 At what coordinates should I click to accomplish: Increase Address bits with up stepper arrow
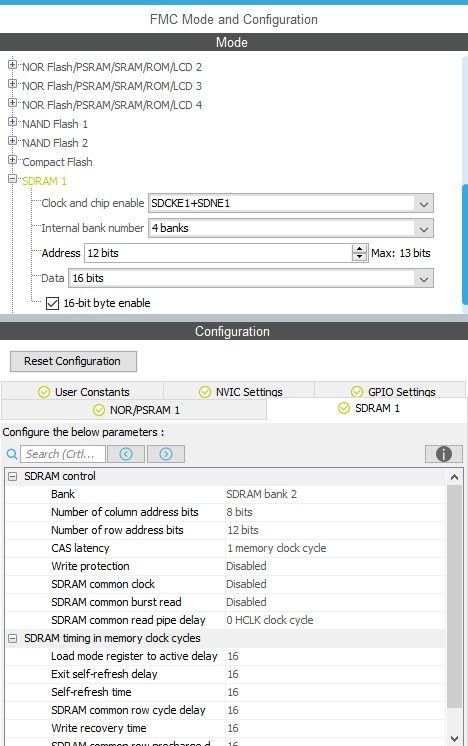pos(360,249)
